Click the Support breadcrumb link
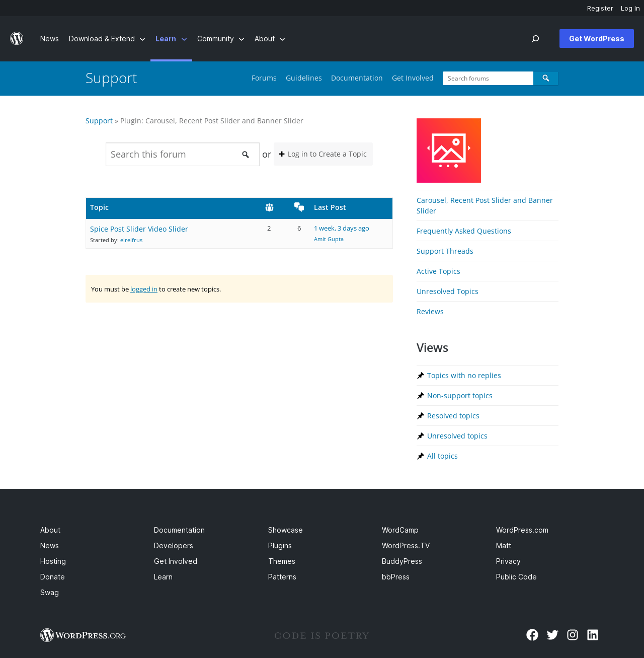The width and height of the screenshot is (644, 658). point(99,121)
